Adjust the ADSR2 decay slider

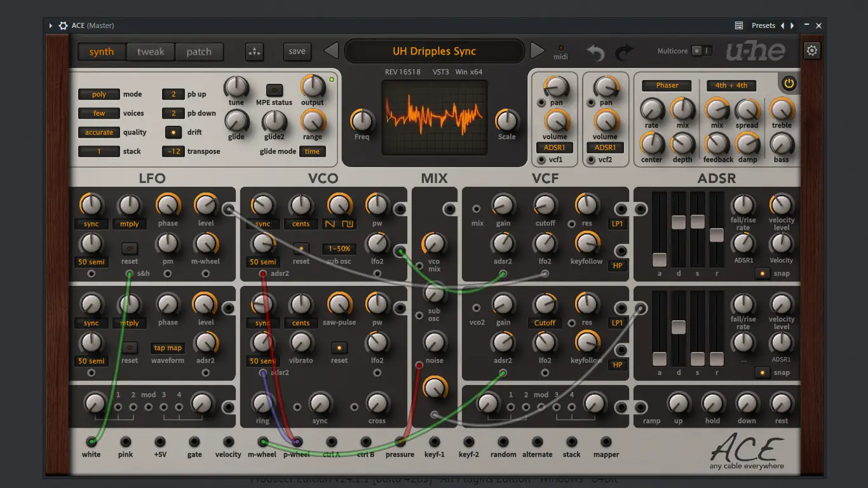pyautogui.click(x=679, y=327)
